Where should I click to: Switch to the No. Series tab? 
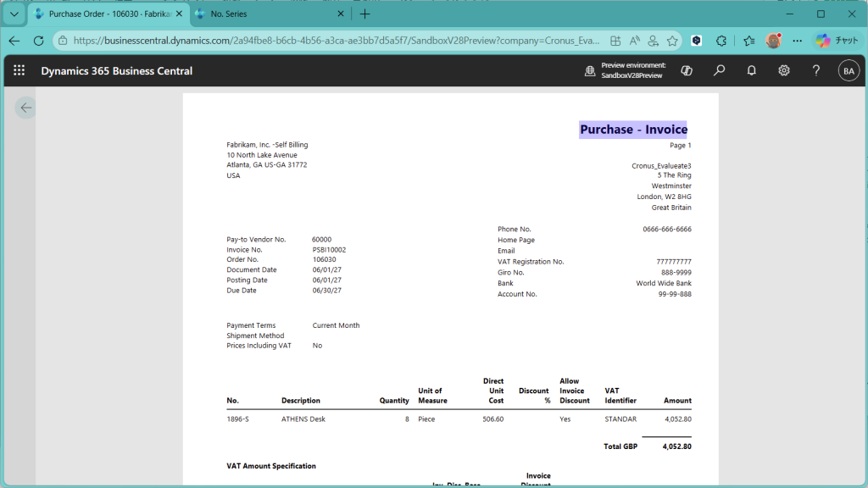tap(263, 14)
